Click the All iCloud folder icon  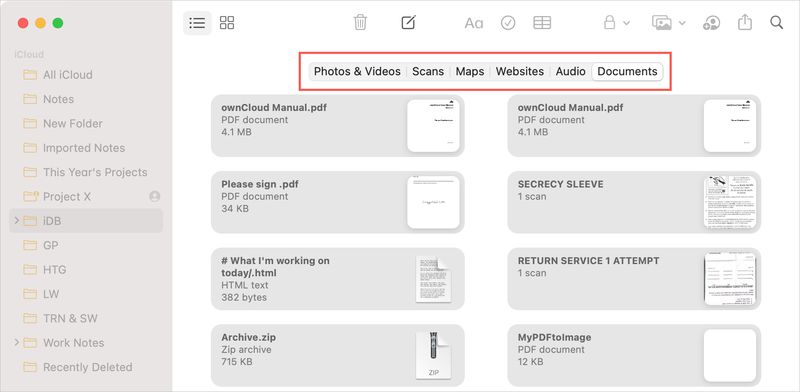pos(30,75)
